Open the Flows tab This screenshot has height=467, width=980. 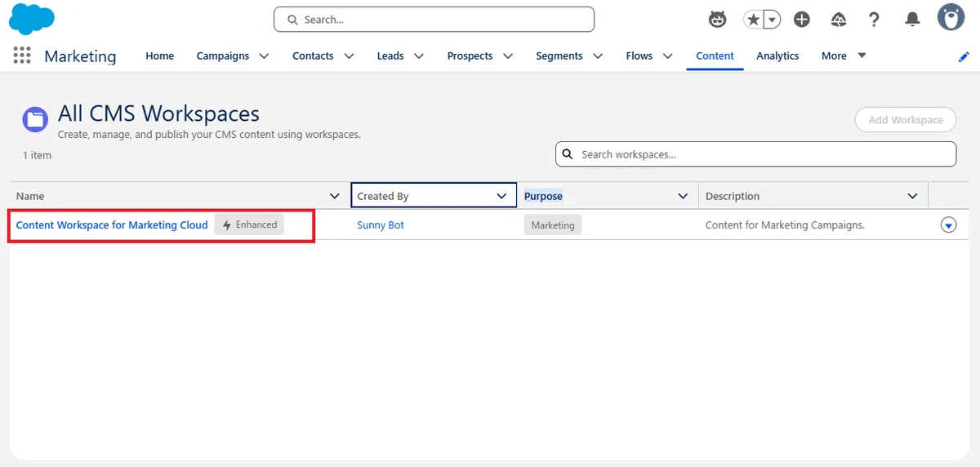pyautogui.click(x=639, y=56)
